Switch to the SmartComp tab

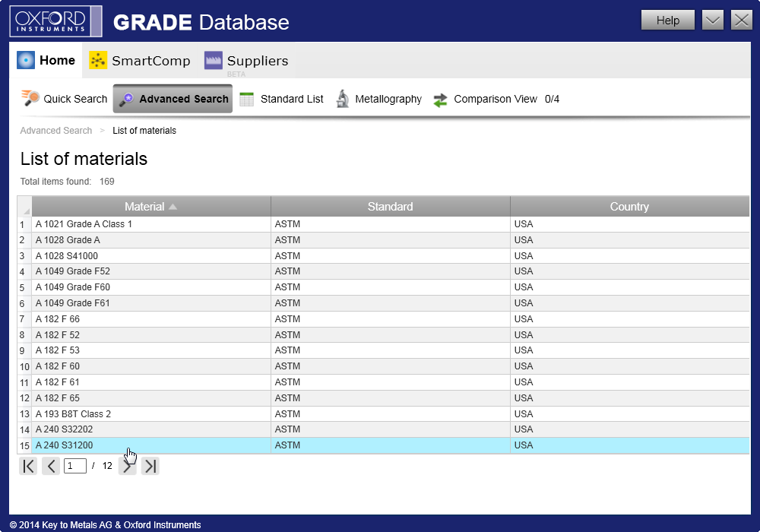click(x=140, y=61)
